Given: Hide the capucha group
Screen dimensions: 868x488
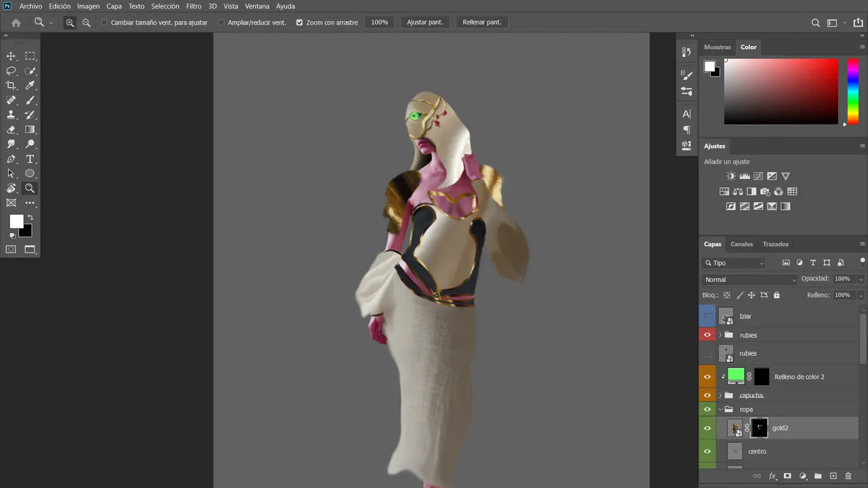Looking at the screenshot, I should click(x=707, y=395).
